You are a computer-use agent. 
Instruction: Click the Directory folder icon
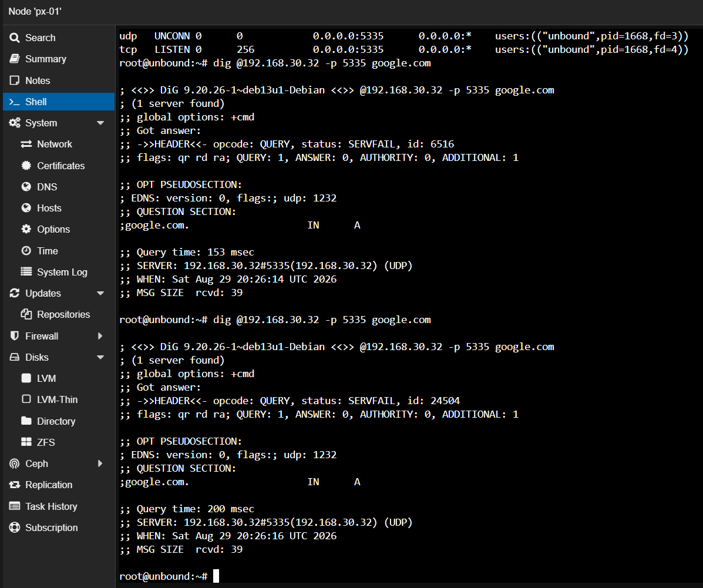coord(26,421)
